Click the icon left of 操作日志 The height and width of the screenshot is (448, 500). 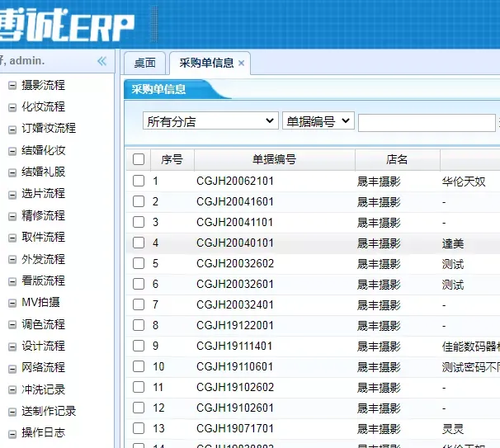(x=12, y=432)
